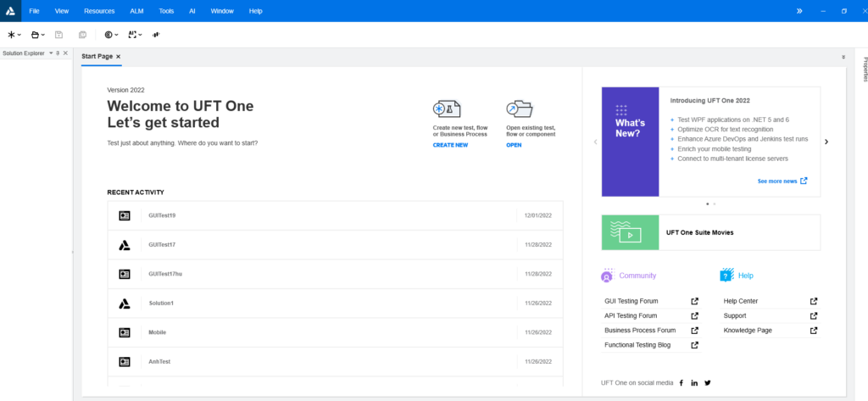Click the Record circle toolbar icon

click(x=108, y=35)
